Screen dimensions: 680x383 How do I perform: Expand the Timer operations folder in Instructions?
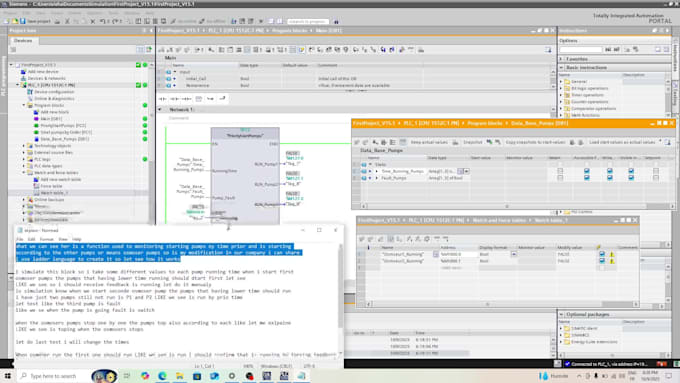pos(560,95)
